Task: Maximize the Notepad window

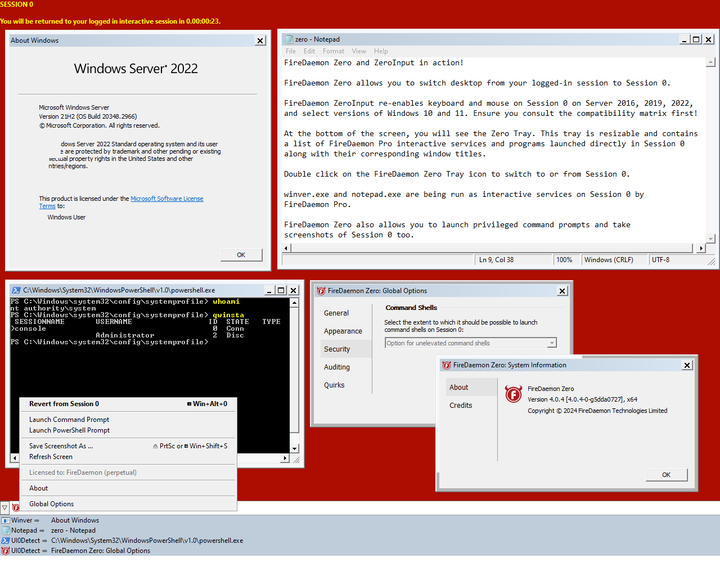Action: (x=697, y=40)
